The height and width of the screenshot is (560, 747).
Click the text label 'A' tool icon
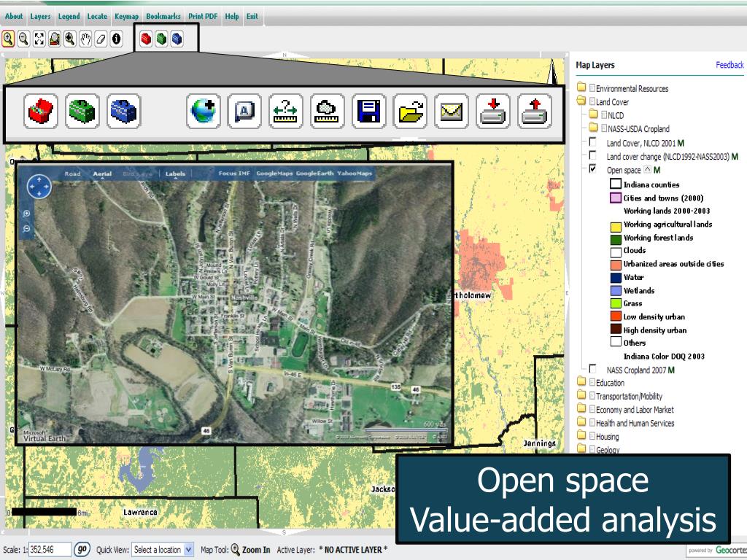pyautogui.click(x=244, y=112)
